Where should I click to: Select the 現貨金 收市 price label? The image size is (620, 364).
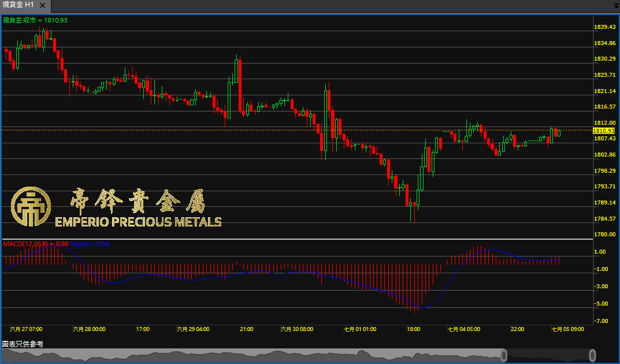pyautogui.click(x=35, y=20)
